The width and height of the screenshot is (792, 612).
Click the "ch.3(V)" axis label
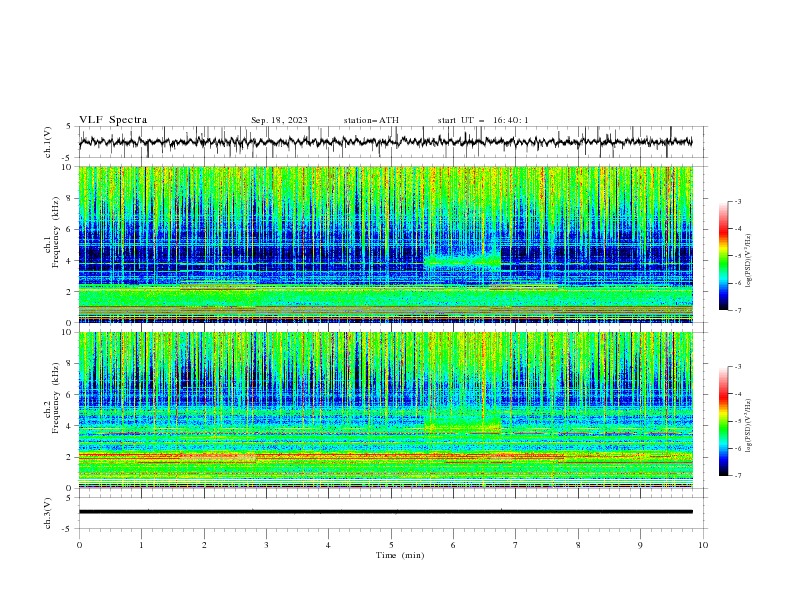click(48, 513)
